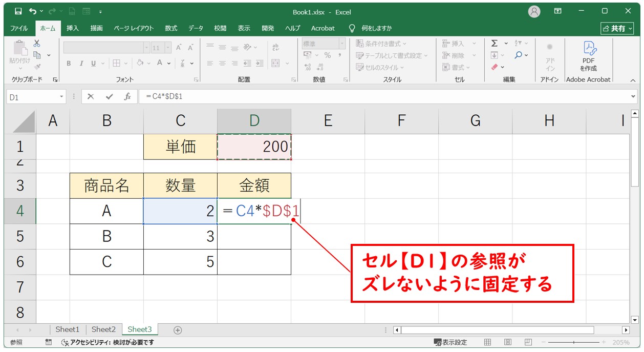The height and width of the screenshot is (352, 644).
Task: Select the Sheet2 worksheet tab
Action: 103,329
